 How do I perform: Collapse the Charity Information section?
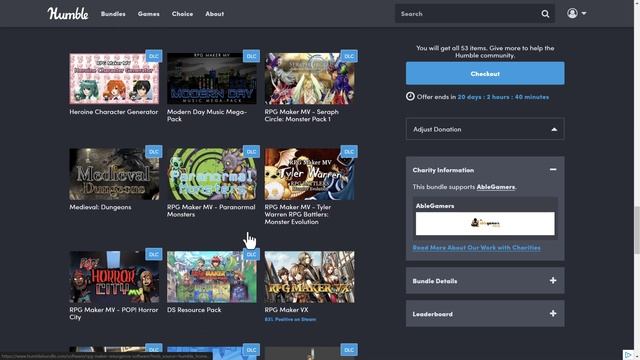coord(553,169)
